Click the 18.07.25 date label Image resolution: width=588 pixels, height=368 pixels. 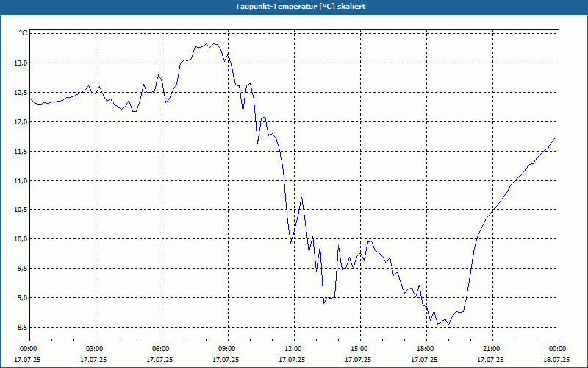pyautogui.click(x=556, y=359)
